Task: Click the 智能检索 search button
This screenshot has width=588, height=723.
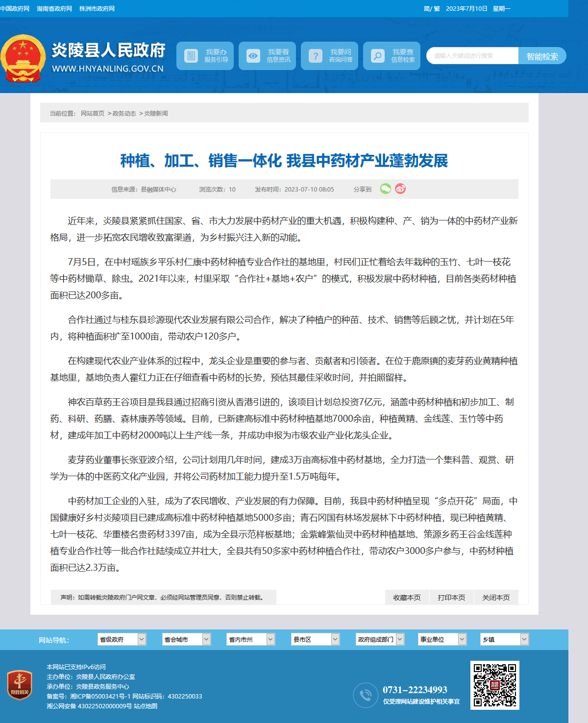Action: (542, 56)
